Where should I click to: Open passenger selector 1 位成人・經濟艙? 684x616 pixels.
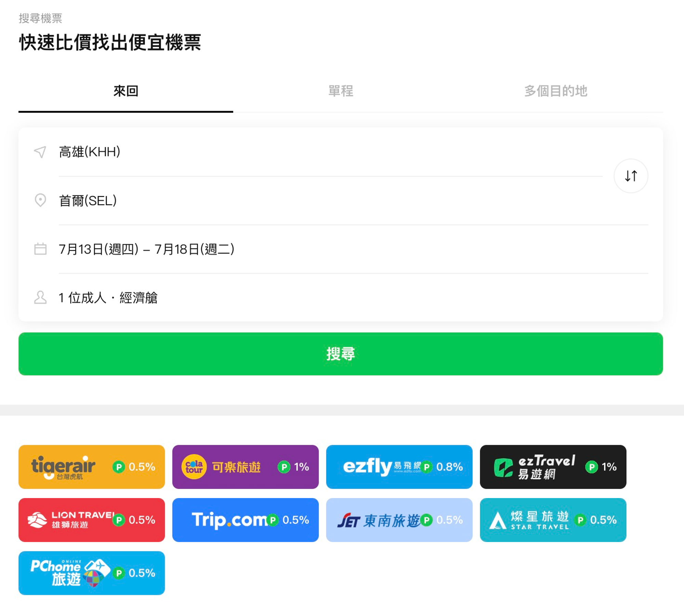[x=354, y=298]
